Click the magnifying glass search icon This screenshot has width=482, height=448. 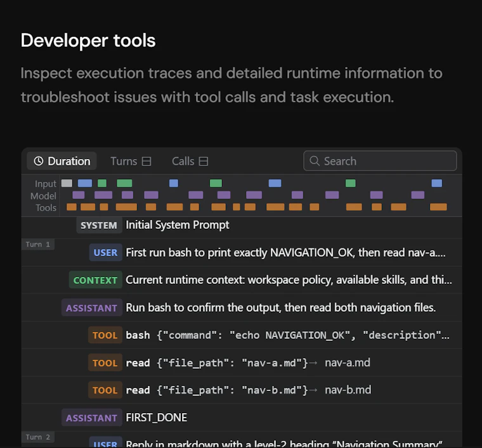[315, 160]
